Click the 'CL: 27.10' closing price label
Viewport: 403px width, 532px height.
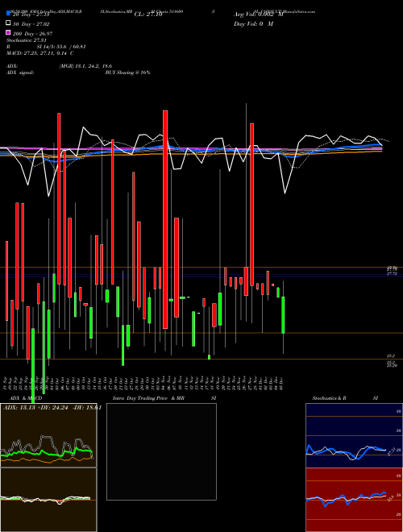(x=148, y=15)
